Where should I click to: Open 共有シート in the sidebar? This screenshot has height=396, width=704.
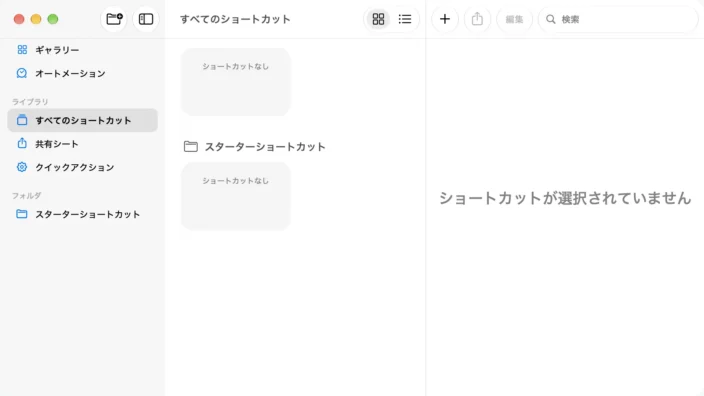pyautogui.click(x=82, y=144)
